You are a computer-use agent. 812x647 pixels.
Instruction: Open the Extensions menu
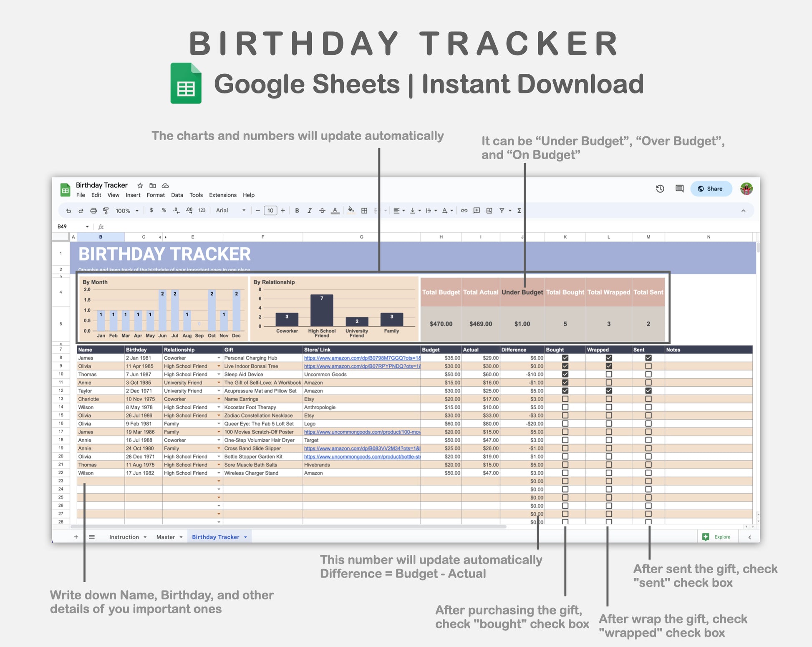tap(222, 195)
